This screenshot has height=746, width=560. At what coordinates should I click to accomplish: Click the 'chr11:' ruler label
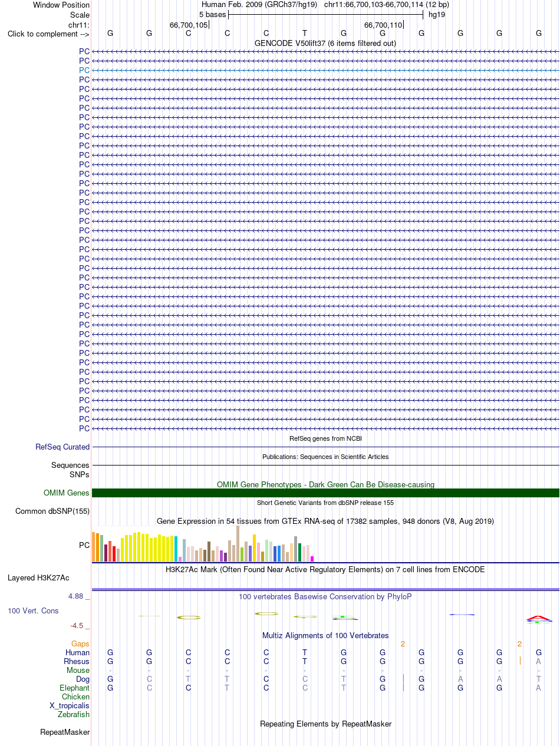pos(79,24)
